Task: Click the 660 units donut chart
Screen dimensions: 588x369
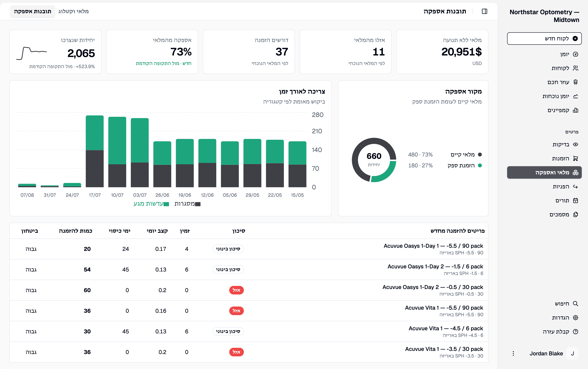Action: point(374,160)
